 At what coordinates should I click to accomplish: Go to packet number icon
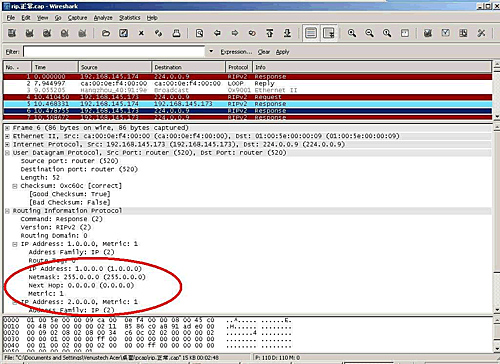(252, 33)
